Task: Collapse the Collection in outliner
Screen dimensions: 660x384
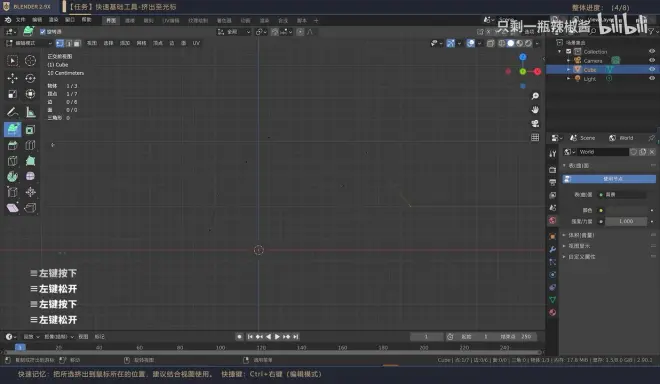Action: pos(560,51)
